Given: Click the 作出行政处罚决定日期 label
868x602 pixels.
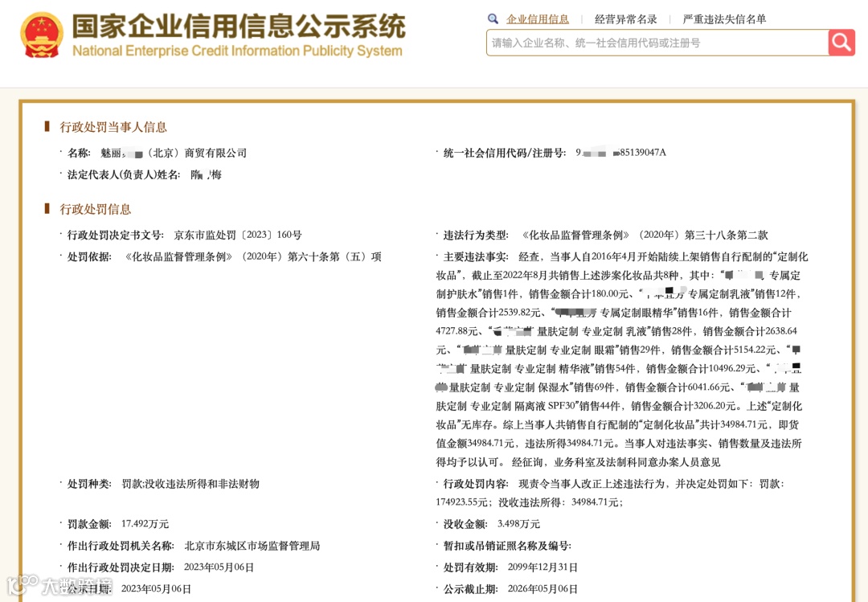Looking at the screenshot, I should tap(121, 567).
